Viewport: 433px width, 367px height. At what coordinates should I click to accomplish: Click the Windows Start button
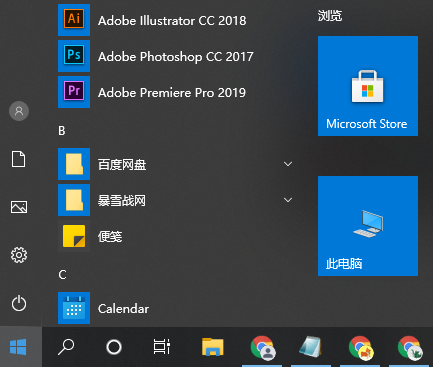pos(18,347)
